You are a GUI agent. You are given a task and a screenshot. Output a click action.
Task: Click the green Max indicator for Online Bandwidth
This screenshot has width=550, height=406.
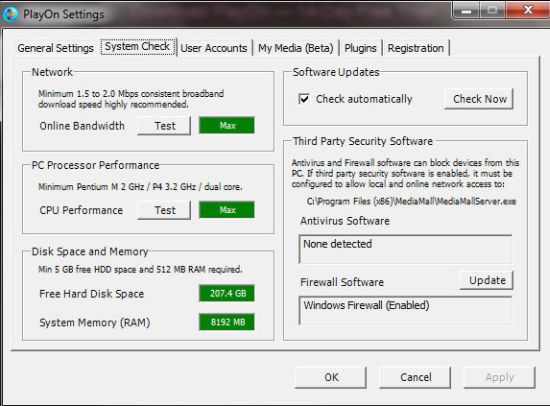pos(227,125)
